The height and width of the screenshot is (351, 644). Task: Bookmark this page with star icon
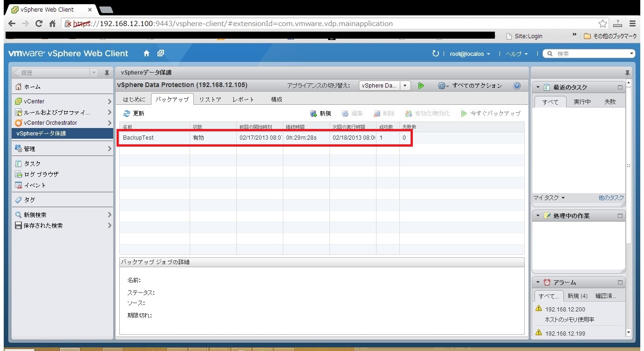[x=603, y=23]
